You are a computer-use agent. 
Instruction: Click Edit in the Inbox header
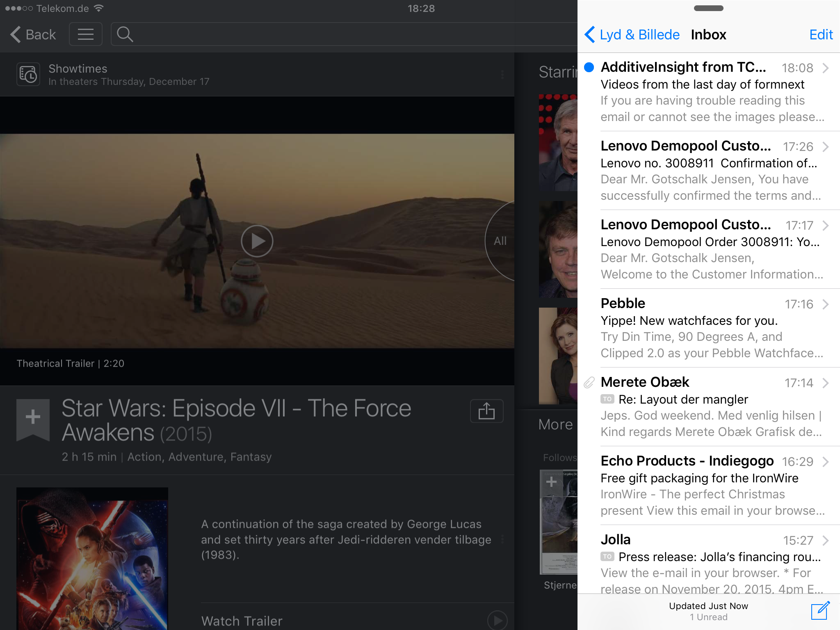[x=821, y=34]
